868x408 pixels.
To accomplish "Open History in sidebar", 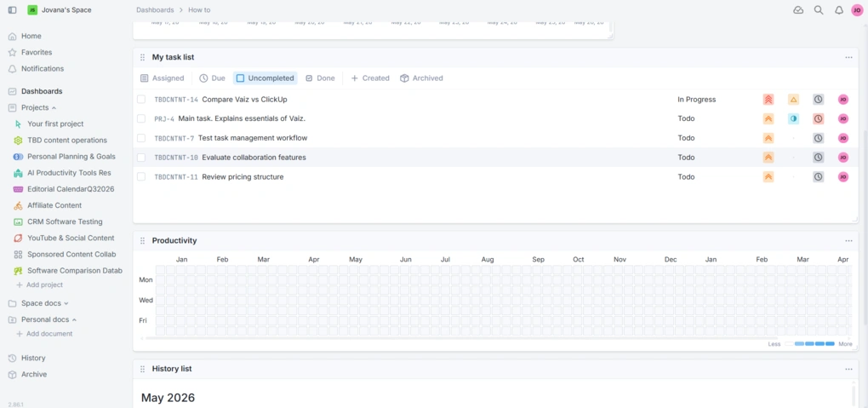I will (x=33, y=358).
